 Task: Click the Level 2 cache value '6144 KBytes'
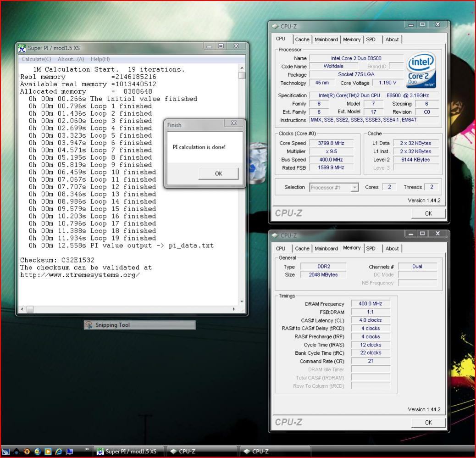[415, 159]
